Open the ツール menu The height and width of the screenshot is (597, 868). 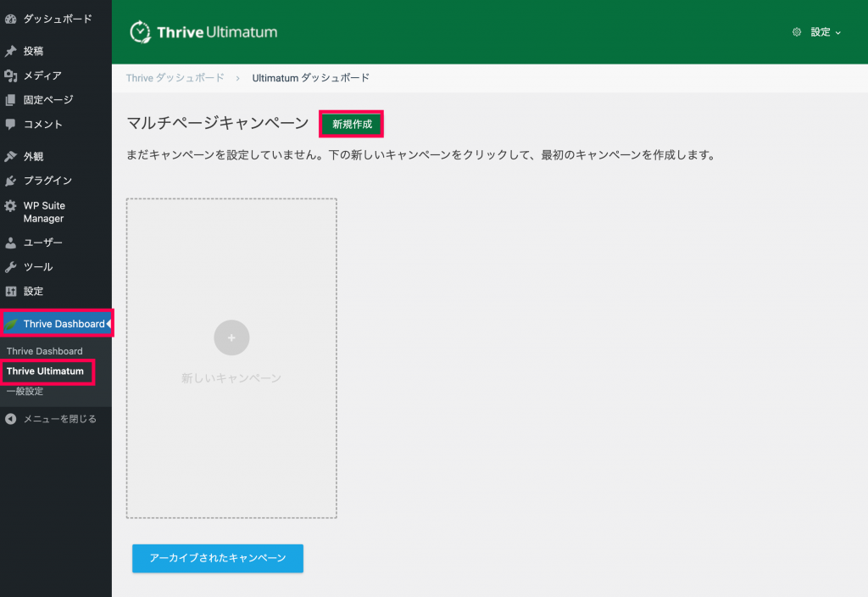click(x=55, y=267)
